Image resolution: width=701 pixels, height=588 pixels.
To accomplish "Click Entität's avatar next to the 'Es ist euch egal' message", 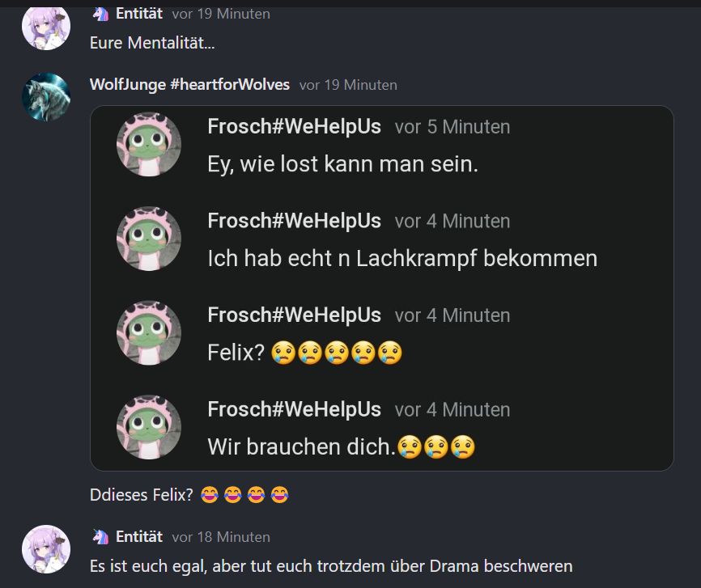I will pyautogui.click(x=46, y=549).
